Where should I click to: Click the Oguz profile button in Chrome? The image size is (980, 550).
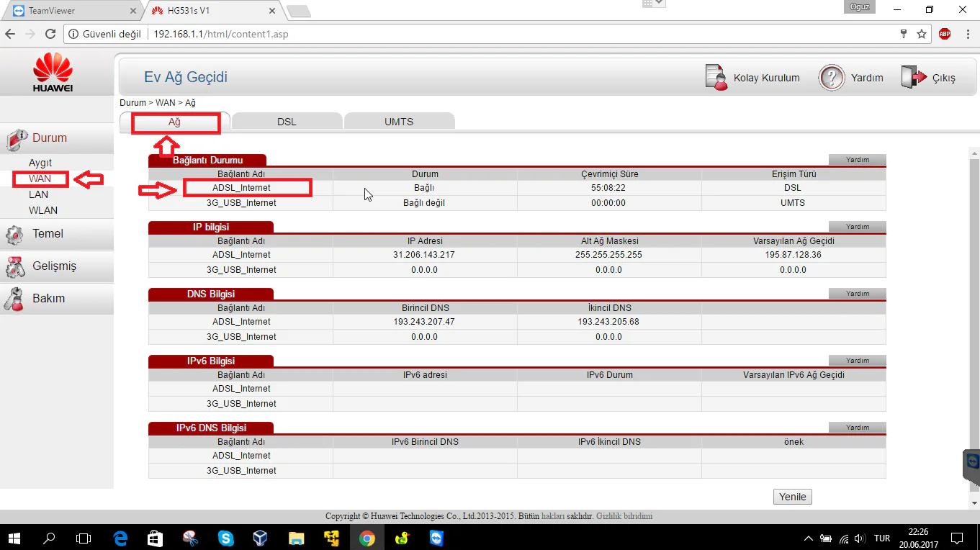point(860,7)
